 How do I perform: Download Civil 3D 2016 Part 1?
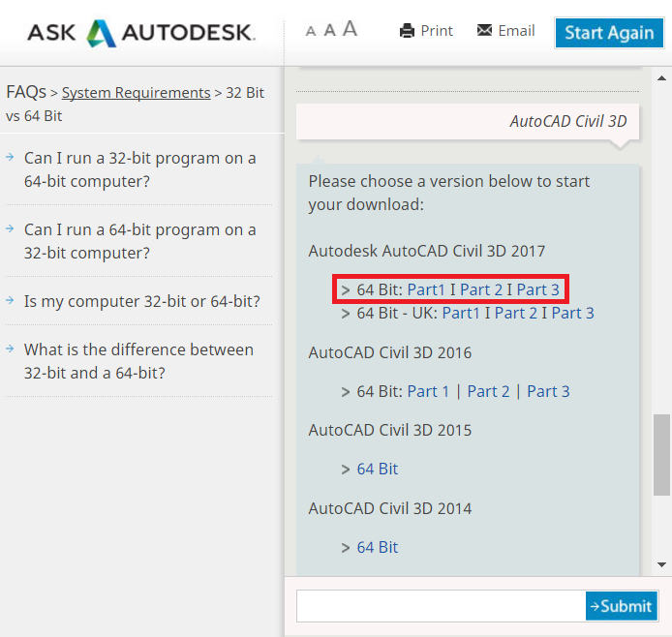(x=428, y=391)
